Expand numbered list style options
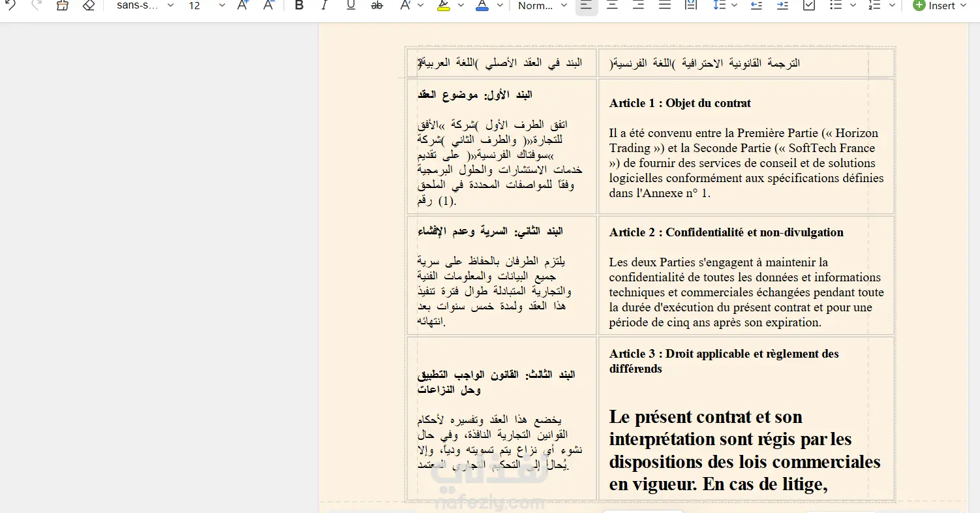Viewport: 980px width, 513px height. tap(893, 5)
